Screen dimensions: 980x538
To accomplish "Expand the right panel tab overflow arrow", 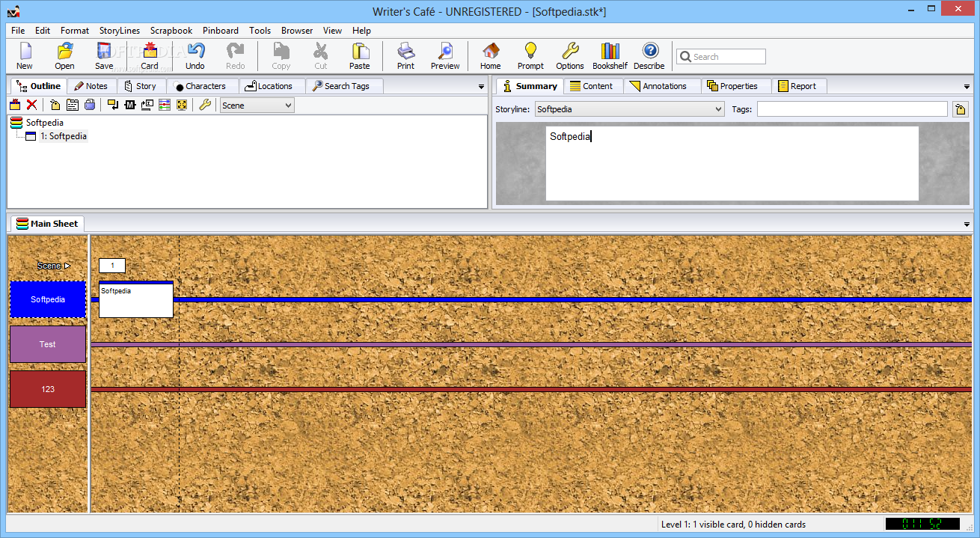I will 967,87.
